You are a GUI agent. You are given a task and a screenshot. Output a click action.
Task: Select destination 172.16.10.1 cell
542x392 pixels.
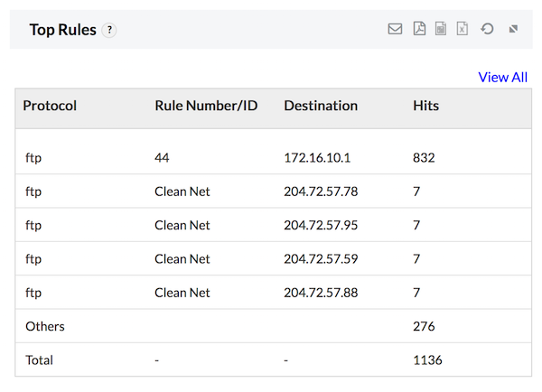pos(317,157)
